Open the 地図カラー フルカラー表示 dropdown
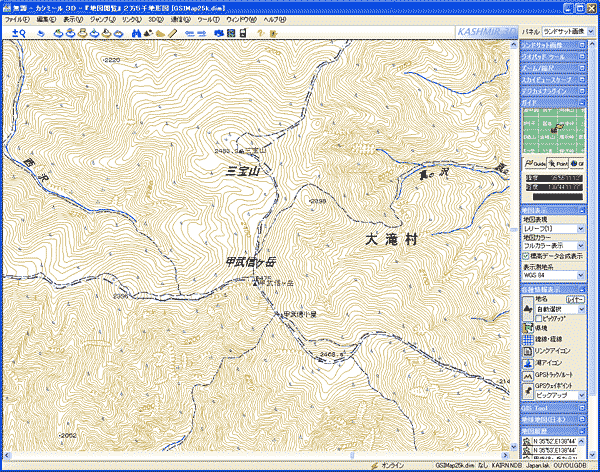 coord(554,246)
